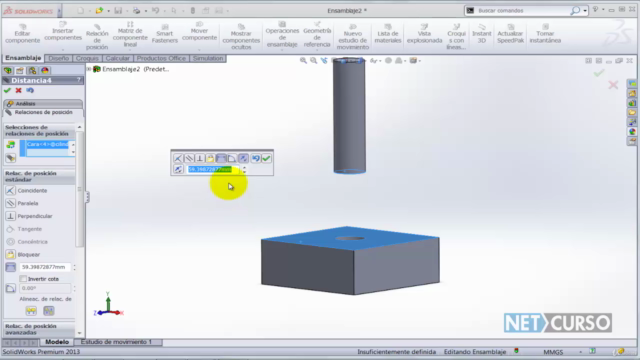Screen dimensions: 640x360
Task: Toggle the distance mate button in panel
Action: [11, 267]
